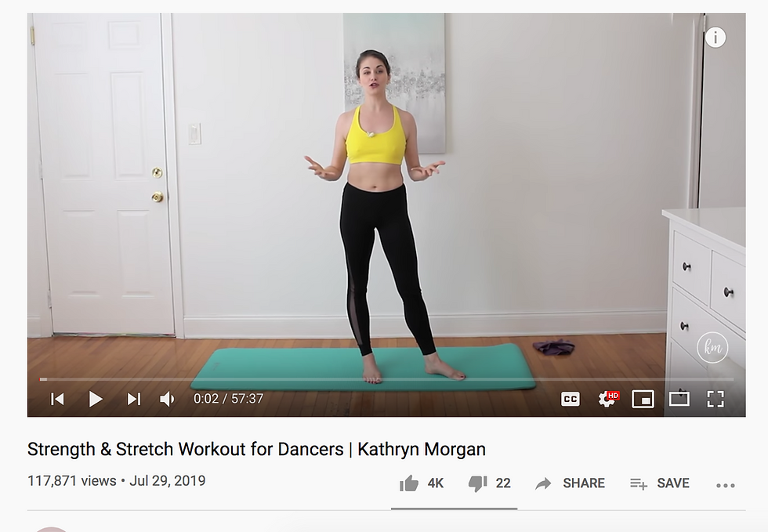
Task: Open the info card icon
Action: tap(715, 38)
